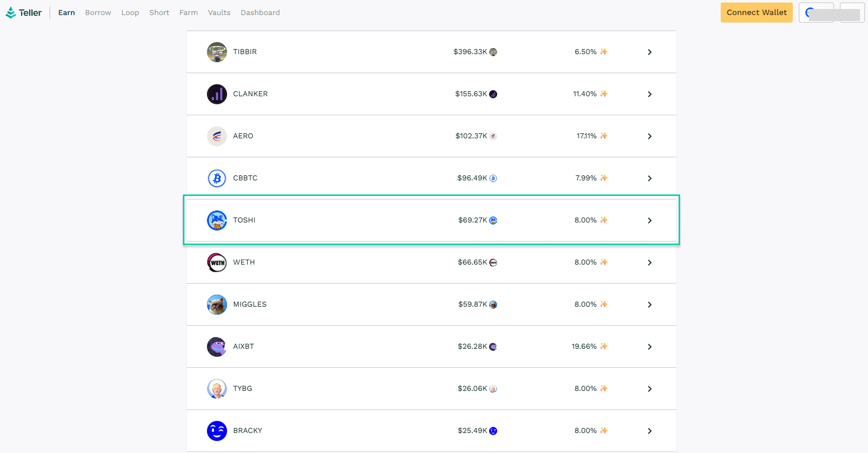
Task: Open AERO pool using right chevron
Action: click(x=649, y=136)
